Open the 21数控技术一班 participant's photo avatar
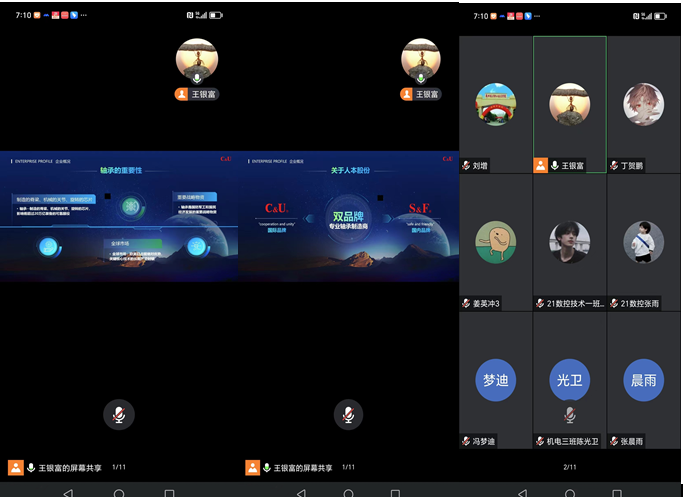This screenshot has height=497, width=685. pos(569,242)
